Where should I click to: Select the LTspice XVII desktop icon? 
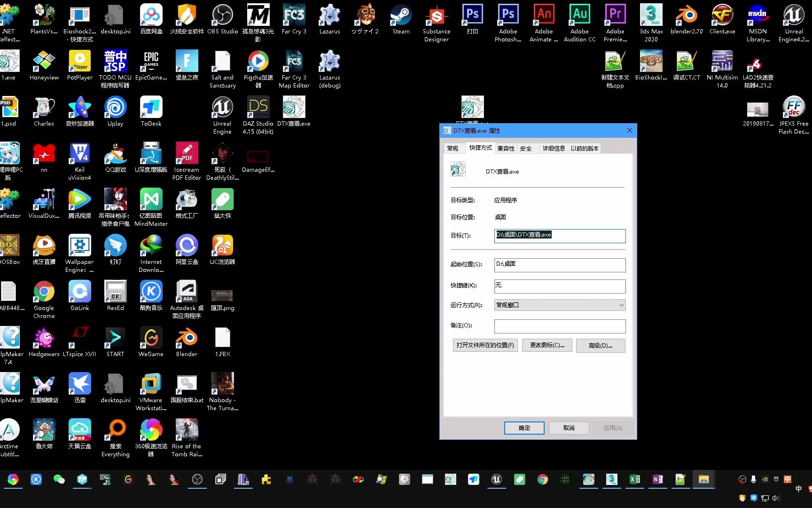(79, 342)
